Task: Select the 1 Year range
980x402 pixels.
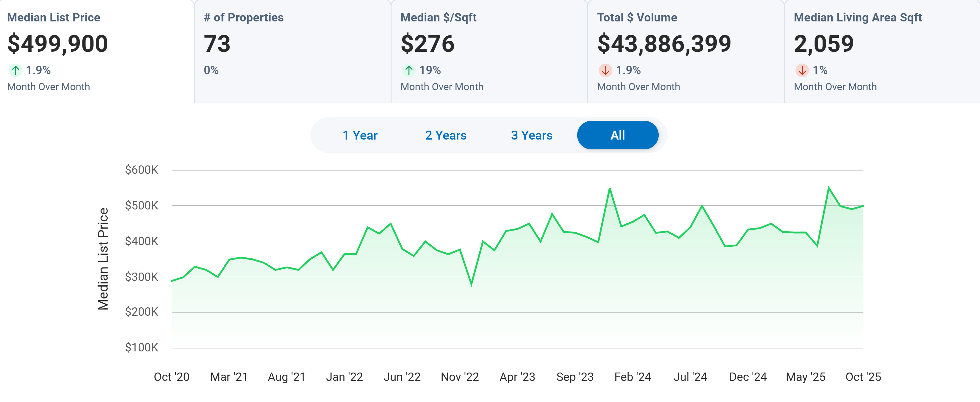Action: tap(360, 135)
